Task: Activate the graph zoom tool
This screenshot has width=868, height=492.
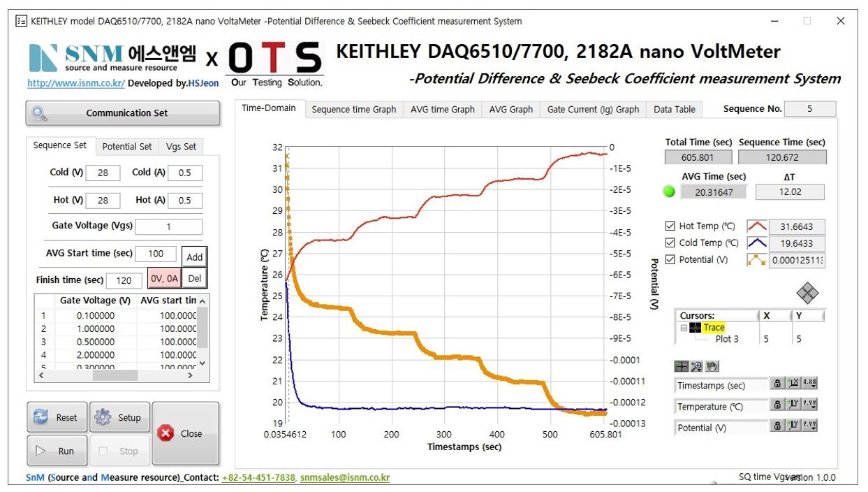Action: point(696,366)
